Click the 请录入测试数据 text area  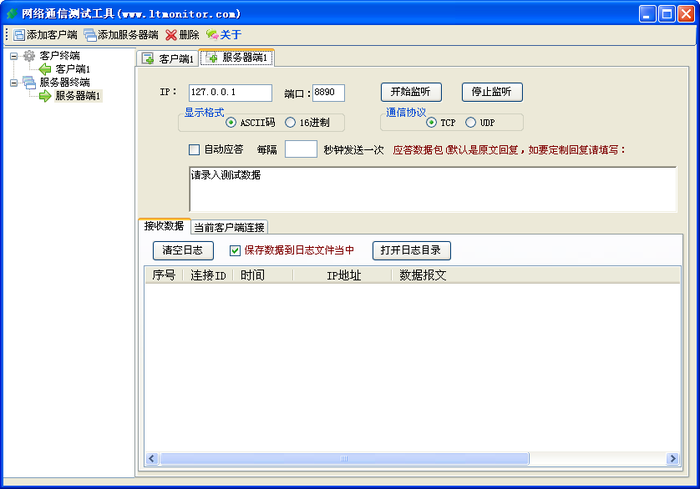pyautogui.click(x=433, y=189)
